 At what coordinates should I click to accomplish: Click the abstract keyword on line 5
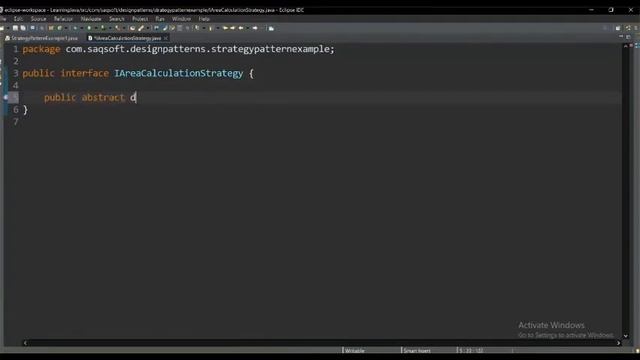pos(103,98)
